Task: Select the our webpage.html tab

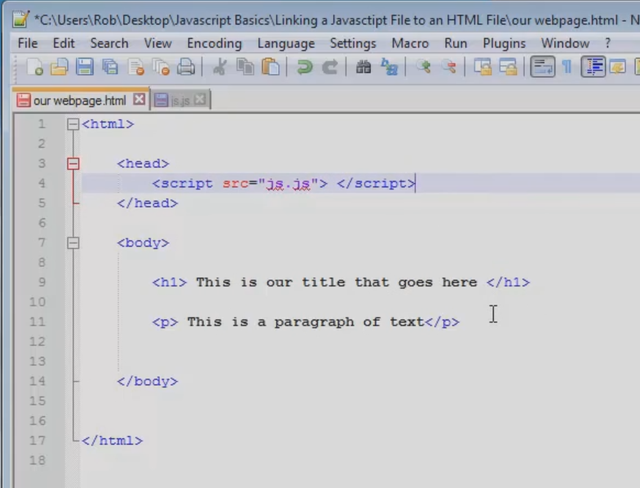Action: (80, 100)
